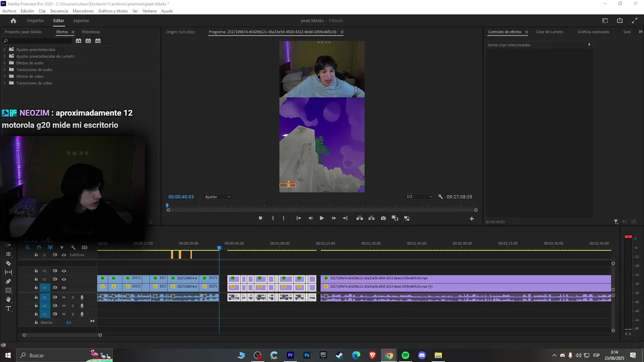Select the Rectangle tool
Viewport: 644px width, 362px height.
click(x=8, y=290)
